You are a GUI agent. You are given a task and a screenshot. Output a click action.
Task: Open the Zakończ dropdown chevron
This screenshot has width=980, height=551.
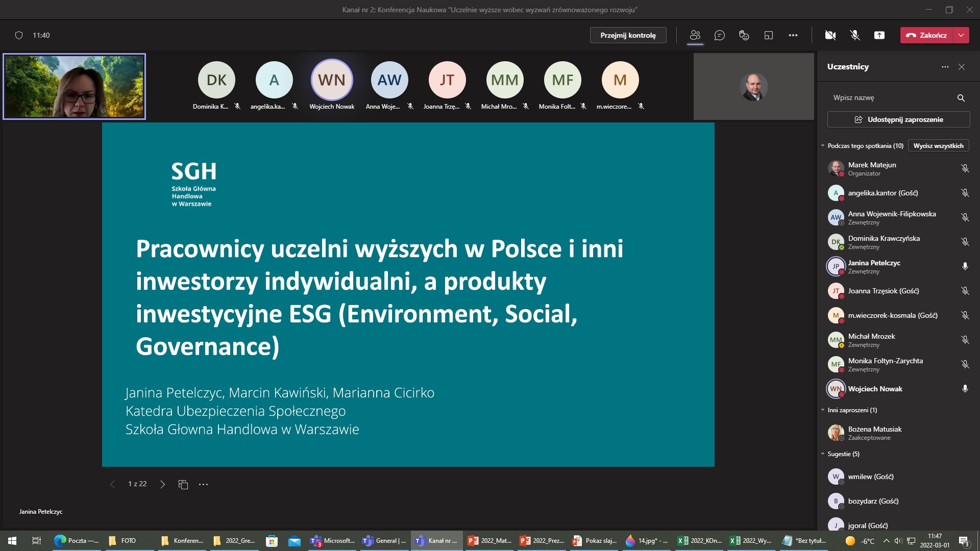(x=961, y=35)
